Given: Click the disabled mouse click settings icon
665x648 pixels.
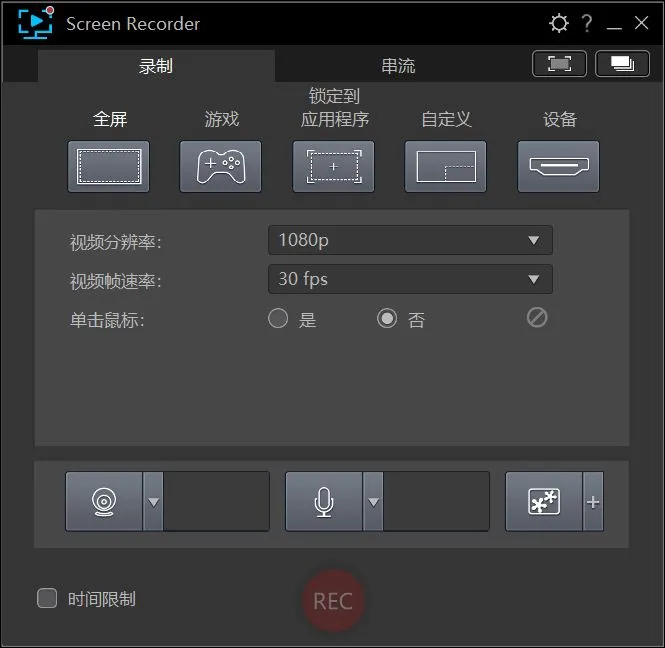Looking at the screenshot, I should (x=537, y=318).
